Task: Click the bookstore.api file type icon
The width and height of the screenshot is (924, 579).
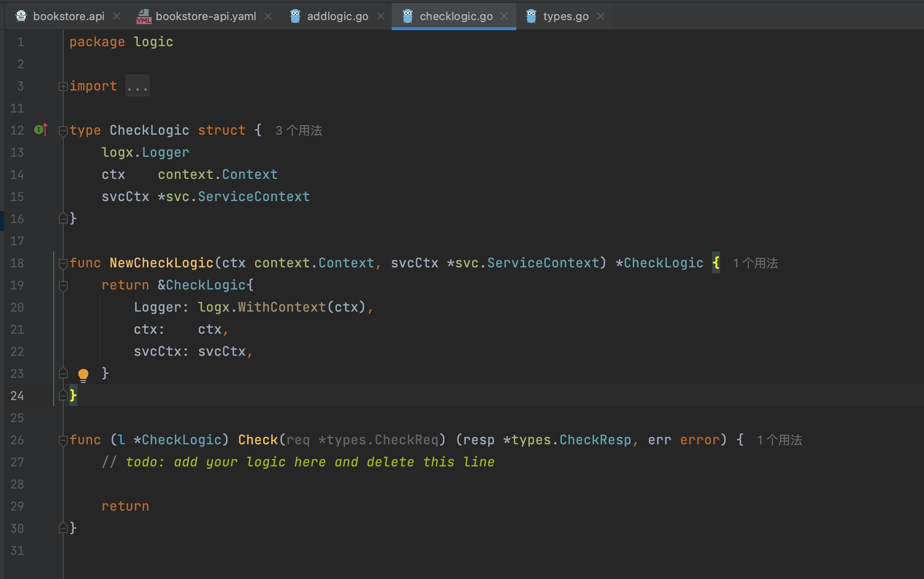Action: pyautogui.click(x=21, y=16)
